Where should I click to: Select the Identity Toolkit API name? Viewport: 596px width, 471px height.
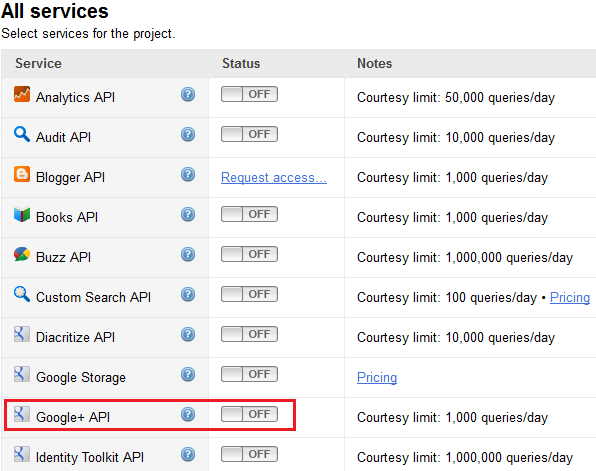90,458
